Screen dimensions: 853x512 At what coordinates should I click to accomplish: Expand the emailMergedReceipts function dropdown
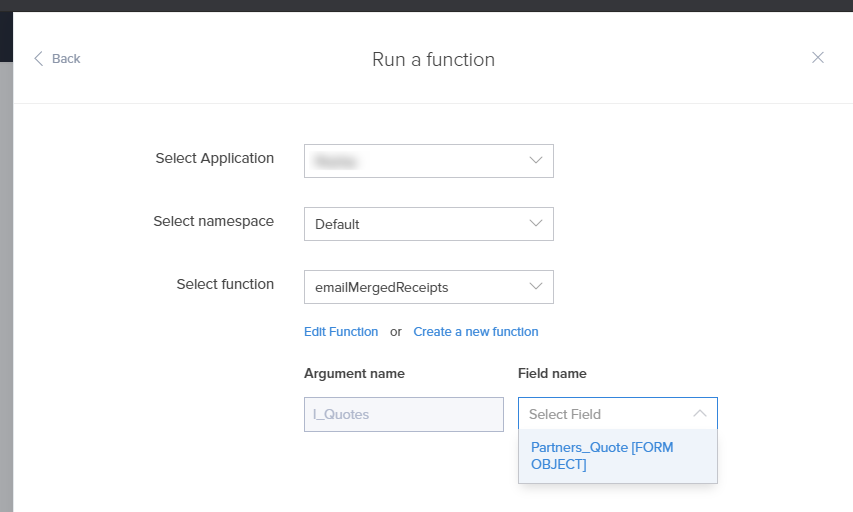tap(428, 287)
